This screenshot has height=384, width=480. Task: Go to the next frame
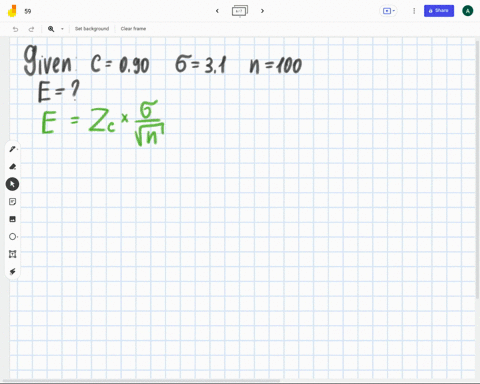[262, 11]
